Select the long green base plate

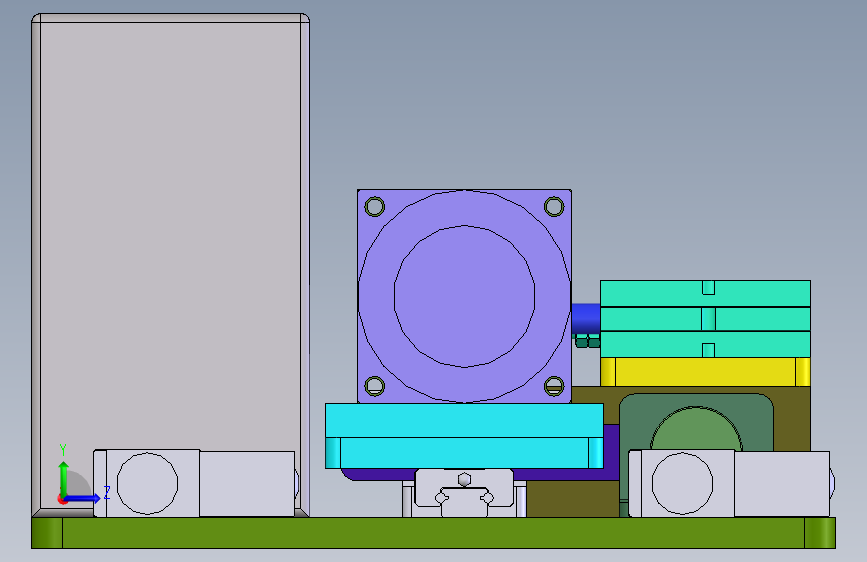434,533
